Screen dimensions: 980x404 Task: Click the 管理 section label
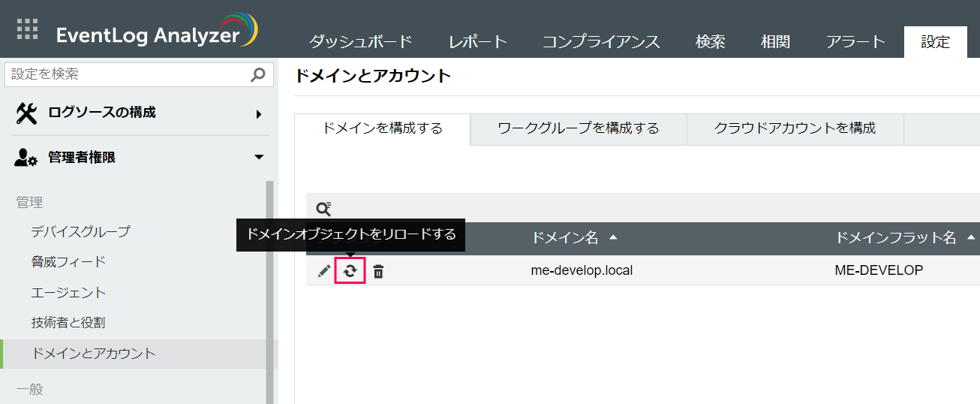pos(29,203)
